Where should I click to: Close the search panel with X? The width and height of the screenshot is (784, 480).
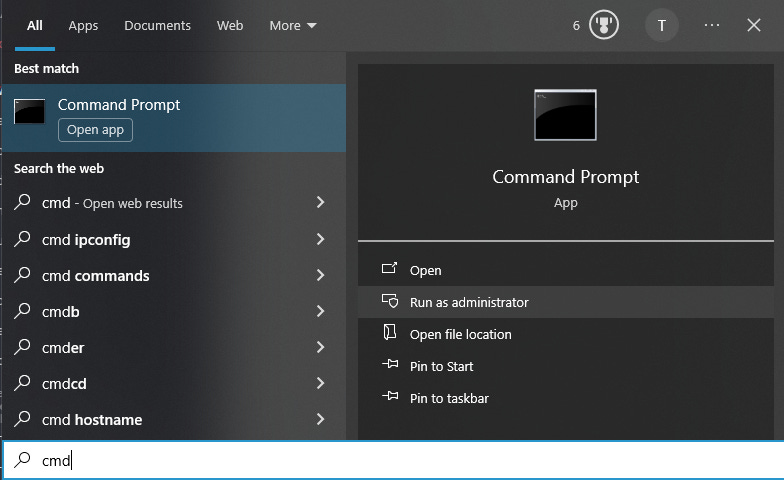click(x=754, y=25)
